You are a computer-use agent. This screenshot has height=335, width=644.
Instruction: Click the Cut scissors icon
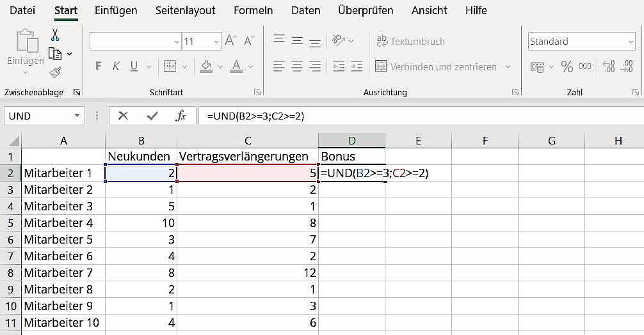(x=55, y=35)
